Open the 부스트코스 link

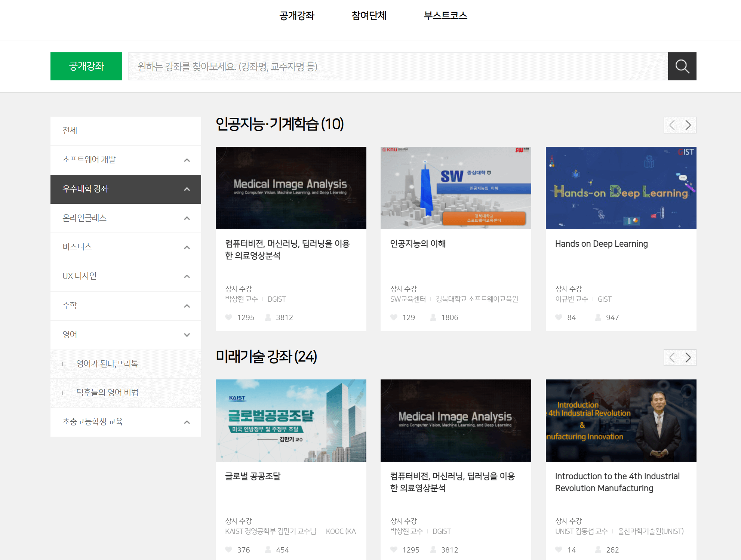click(x=445, y=16)
